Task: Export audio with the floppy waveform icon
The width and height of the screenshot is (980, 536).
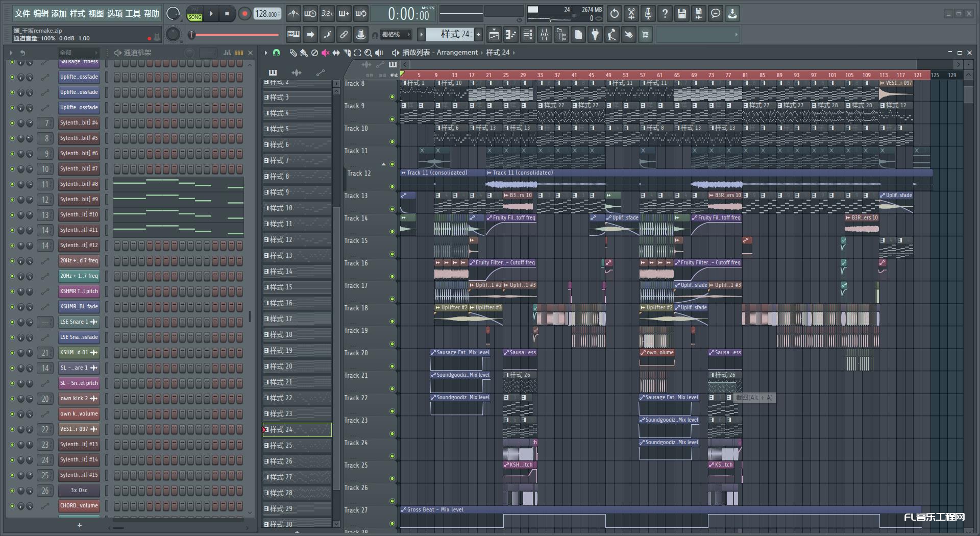Action: tap(699, 14)
